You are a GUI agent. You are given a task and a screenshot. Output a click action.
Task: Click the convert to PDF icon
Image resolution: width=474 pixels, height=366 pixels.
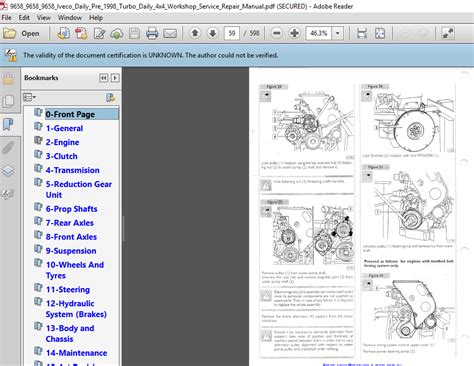[81, 33]
